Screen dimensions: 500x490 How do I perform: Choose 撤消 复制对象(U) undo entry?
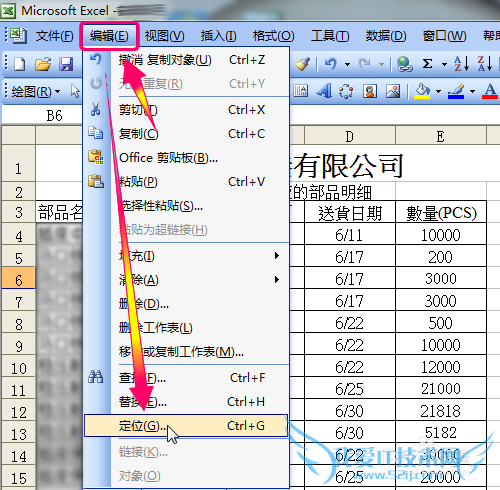[x=187, y=60]
